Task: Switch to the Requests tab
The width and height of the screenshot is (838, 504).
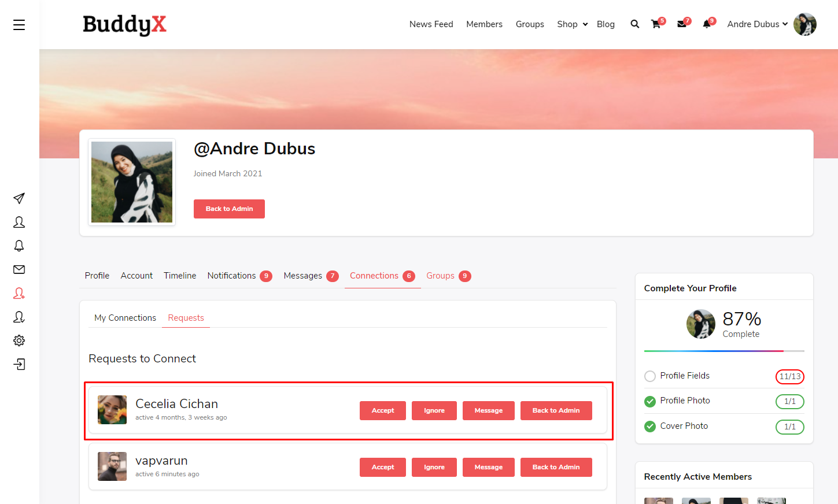Action: pos(186,317)
